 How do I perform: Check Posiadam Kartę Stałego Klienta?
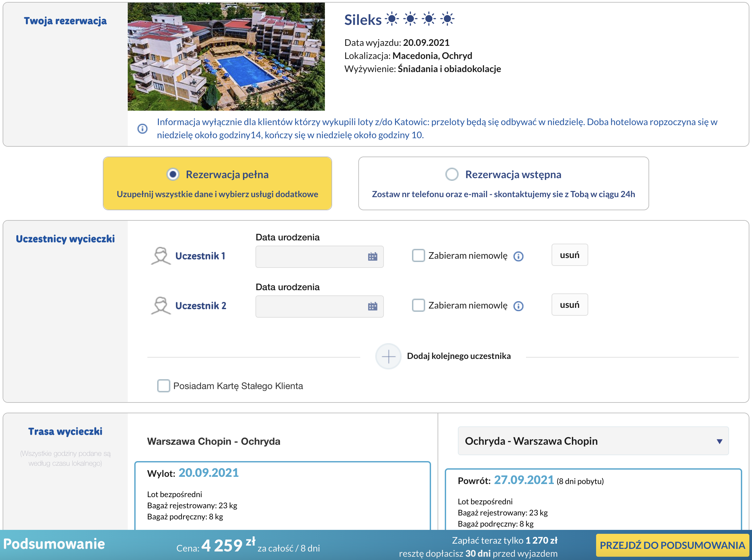[163, 386]
